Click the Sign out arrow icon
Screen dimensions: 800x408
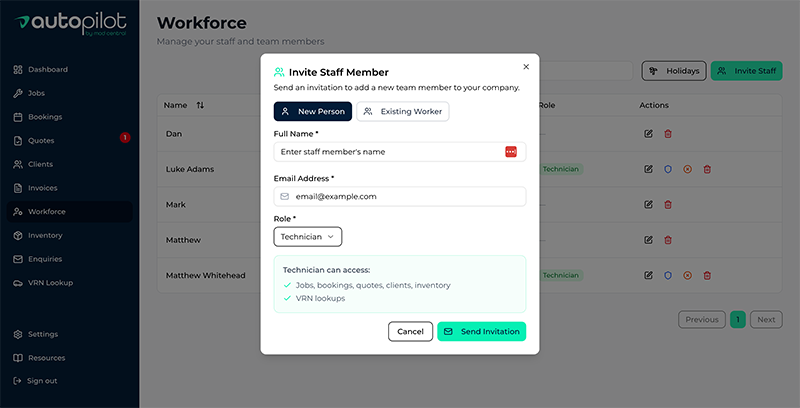(17, 381)
